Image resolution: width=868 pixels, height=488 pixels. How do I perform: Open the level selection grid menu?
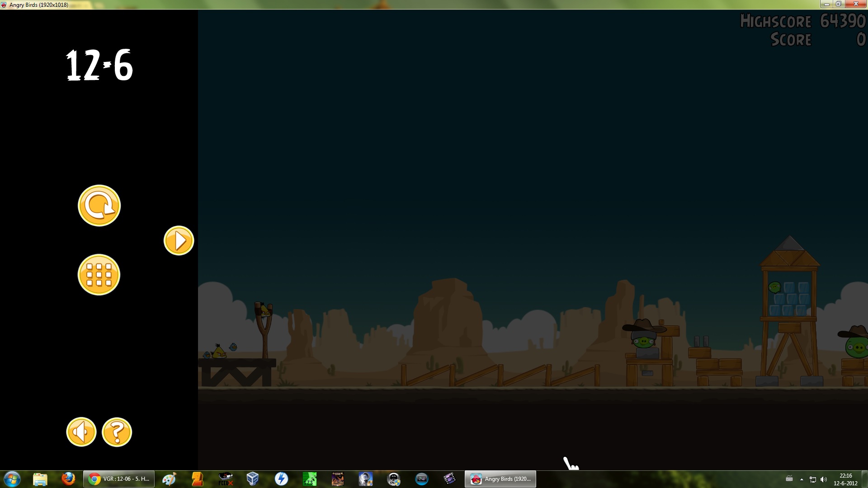pyautogui.click(x=99, y=275)
